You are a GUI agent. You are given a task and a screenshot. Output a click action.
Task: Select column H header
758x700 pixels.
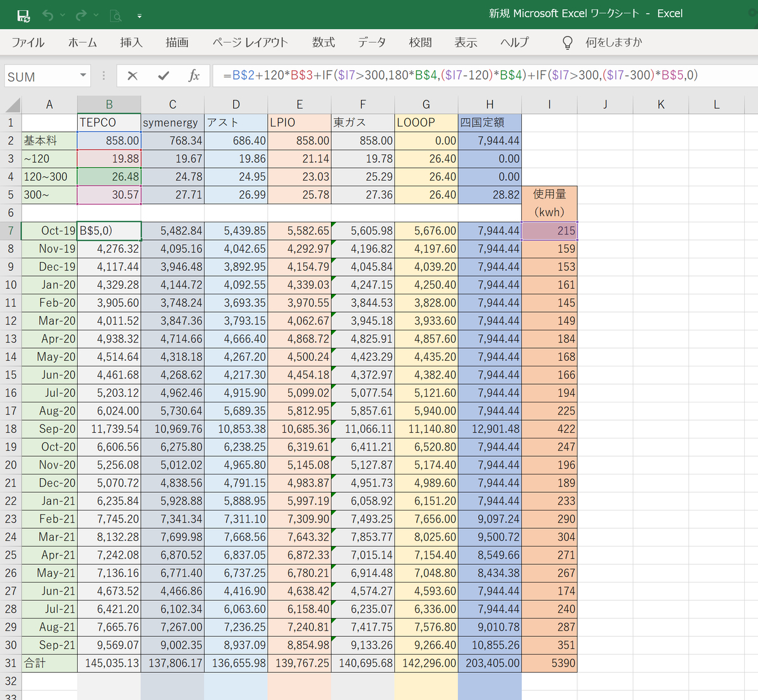point(490,105)
